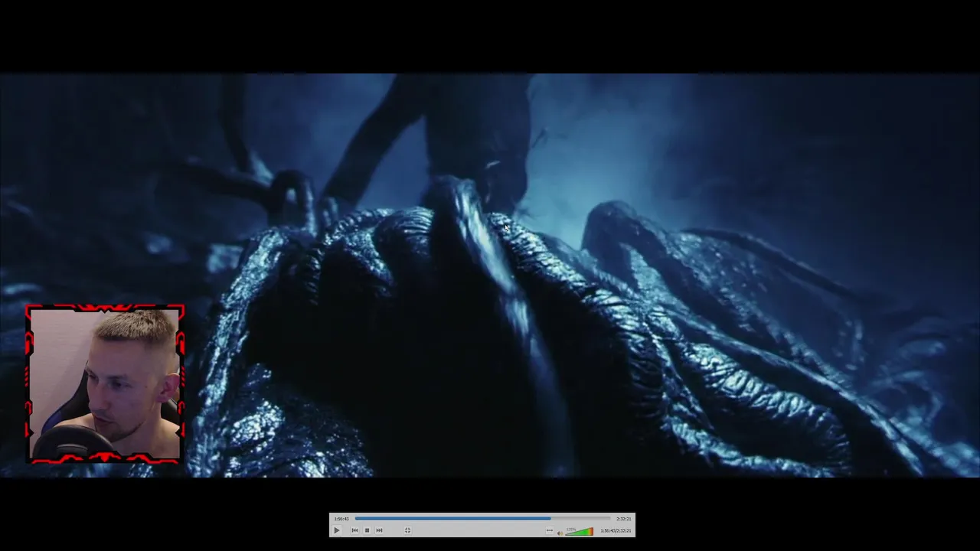Click the total duration label beside the seek bar
Image resolution: width=980 pixels, height=551 pixels.
tap(623, 519)
